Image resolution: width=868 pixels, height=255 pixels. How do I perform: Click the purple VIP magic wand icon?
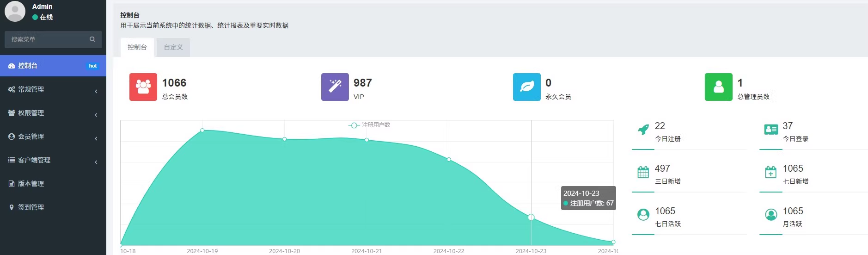point(335,87)
